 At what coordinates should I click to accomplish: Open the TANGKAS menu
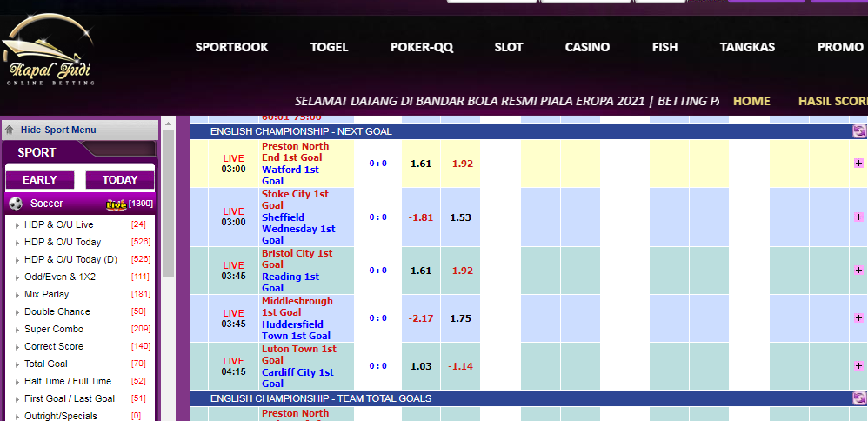(x=747, y=47)
